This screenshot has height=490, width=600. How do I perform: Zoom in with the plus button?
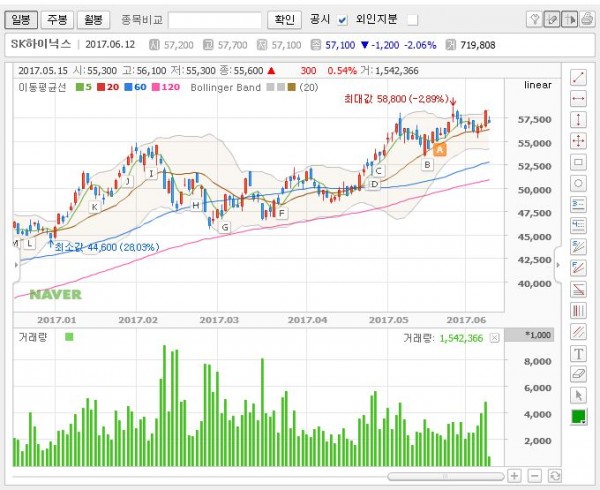tap(514, 476)
